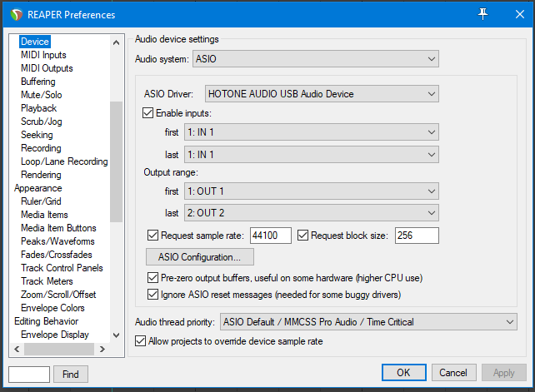The height and width of the screenshot is (392, 535).
Task: Disable Pre-zero output buffers option
Action: click(x=152, y=278)
